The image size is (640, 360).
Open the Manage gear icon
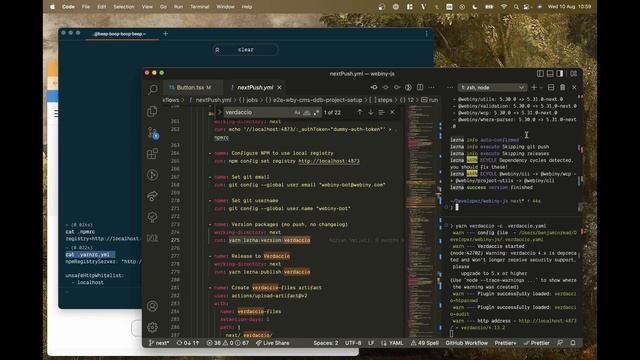[153, 327]
